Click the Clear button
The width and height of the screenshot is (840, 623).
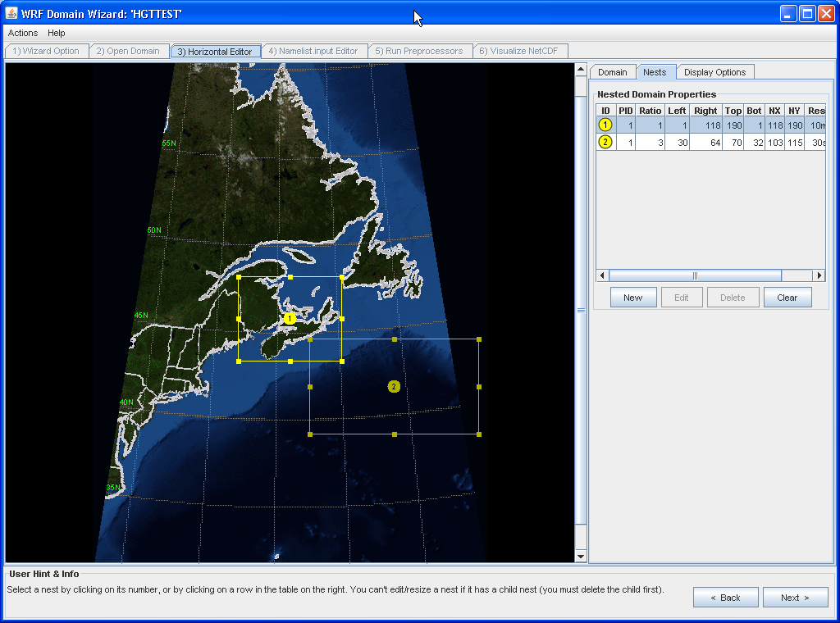pyautogui.click(x=787, y=298)
